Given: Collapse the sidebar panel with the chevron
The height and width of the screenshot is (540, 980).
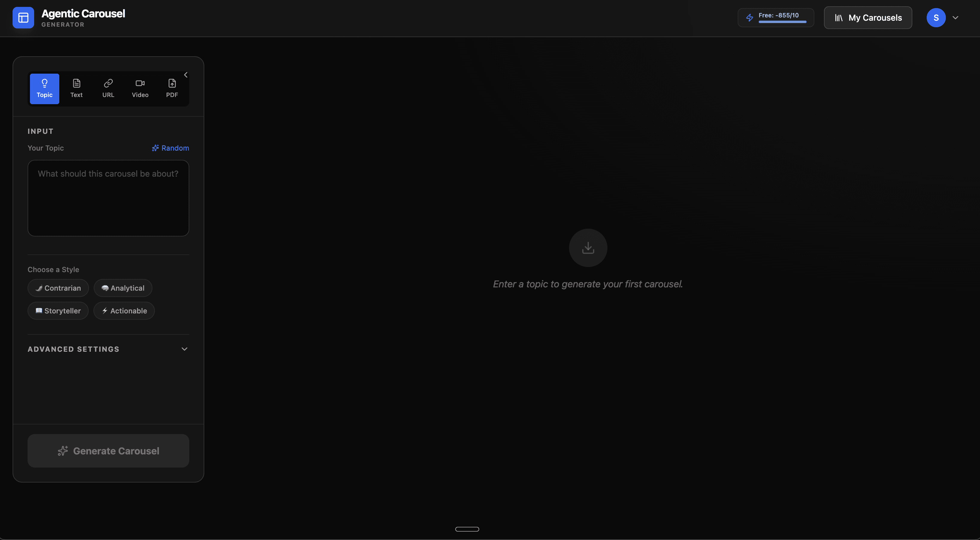Looking at the screenshot, I should (186, 75).
